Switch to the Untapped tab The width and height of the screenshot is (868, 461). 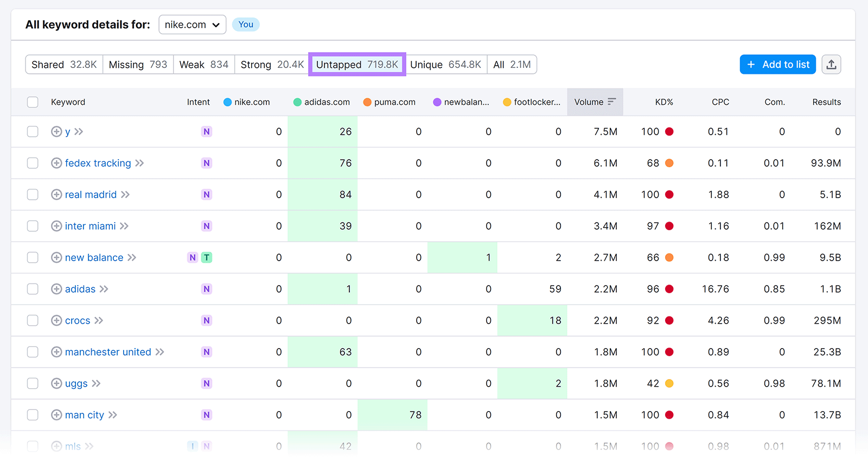357,65
